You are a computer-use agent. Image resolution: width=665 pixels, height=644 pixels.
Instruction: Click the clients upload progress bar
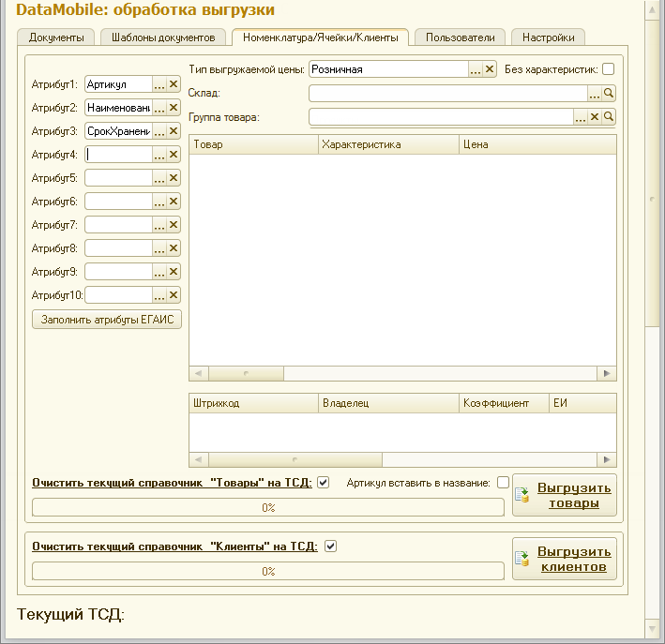tap(268, 571)
